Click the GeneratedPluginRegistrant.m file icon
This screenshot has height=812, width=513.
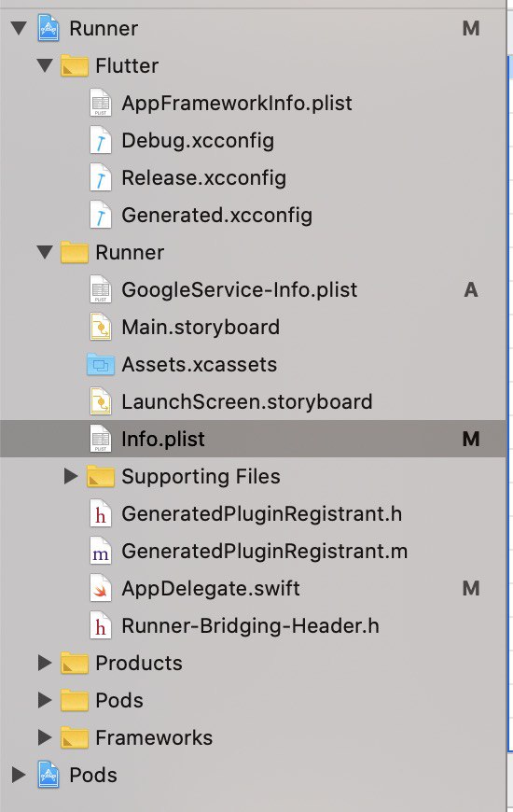coord(101,551)
